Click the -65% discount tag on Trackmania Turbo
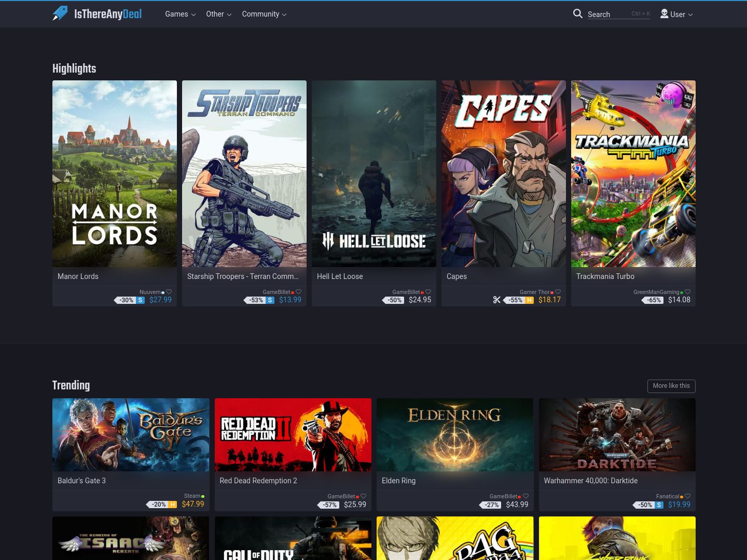747x560 pixels. [x=653, y=300]
